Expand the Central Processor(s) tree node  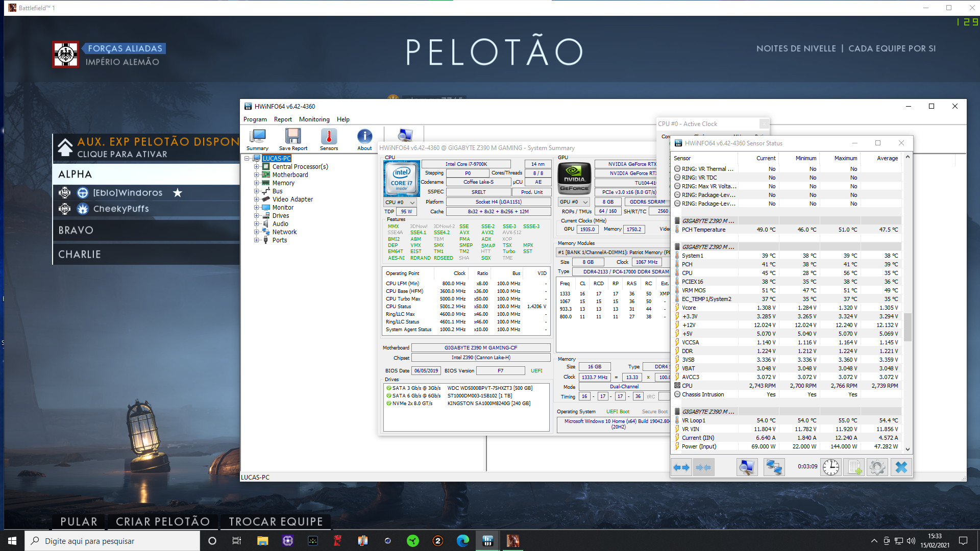click(x=256, y=167)
